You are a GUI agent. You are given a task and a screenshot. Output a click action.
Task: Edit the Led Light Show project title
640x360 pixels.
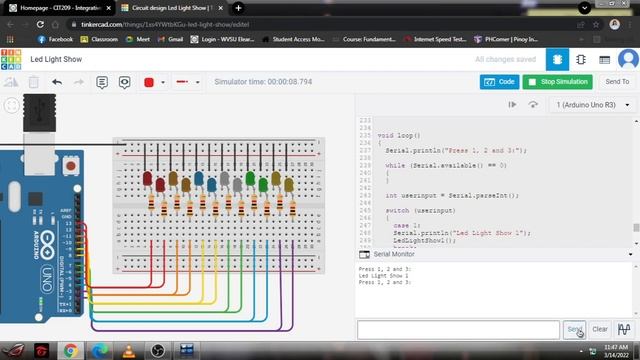point(56,59)
